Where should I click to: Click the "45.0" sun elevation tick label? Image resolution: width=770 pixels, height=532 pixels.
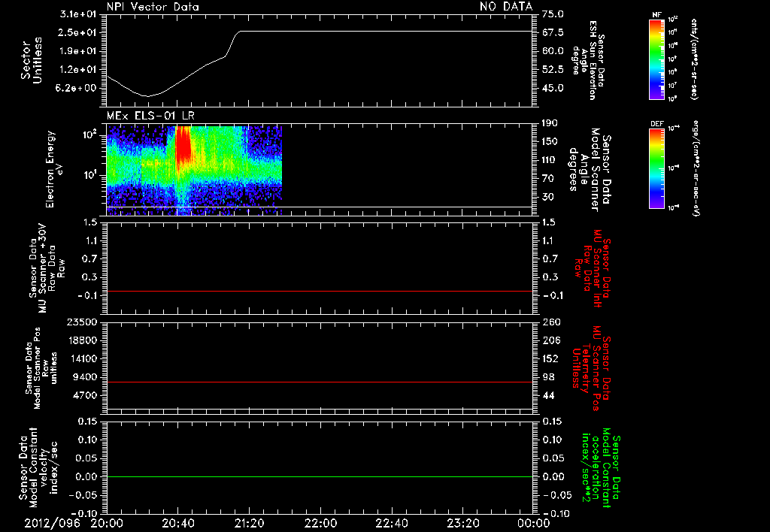point(553,89)
